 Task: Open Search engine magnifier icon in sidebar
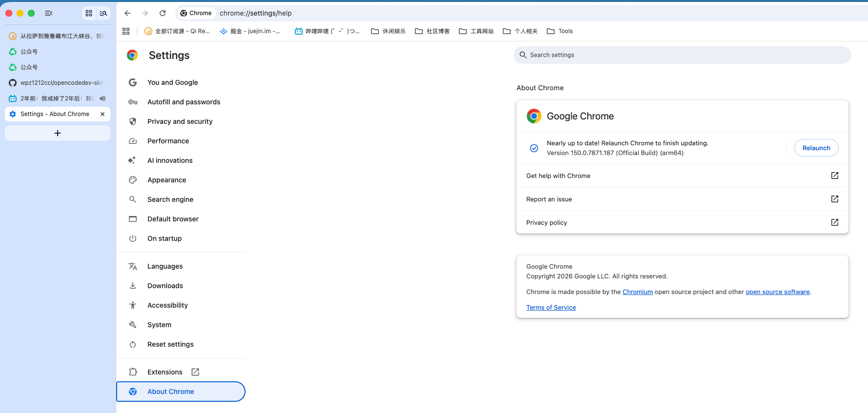coord(133,199)
